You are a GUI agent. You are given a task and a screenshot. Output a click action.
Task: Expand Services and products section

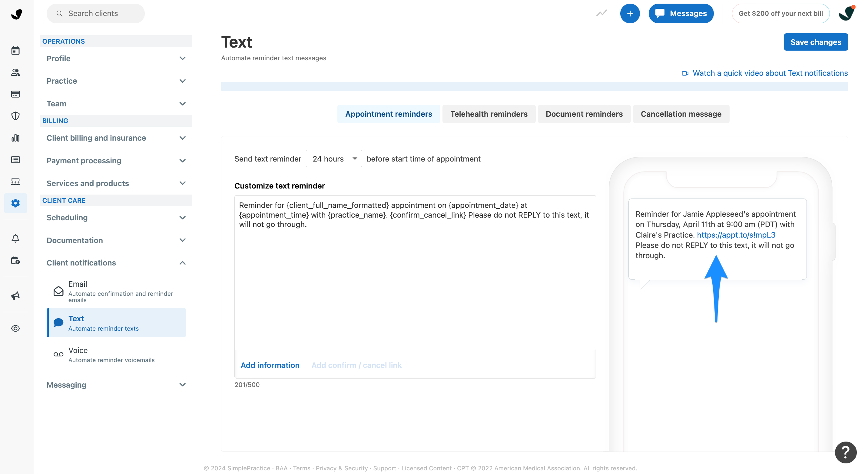click(116, 183)
